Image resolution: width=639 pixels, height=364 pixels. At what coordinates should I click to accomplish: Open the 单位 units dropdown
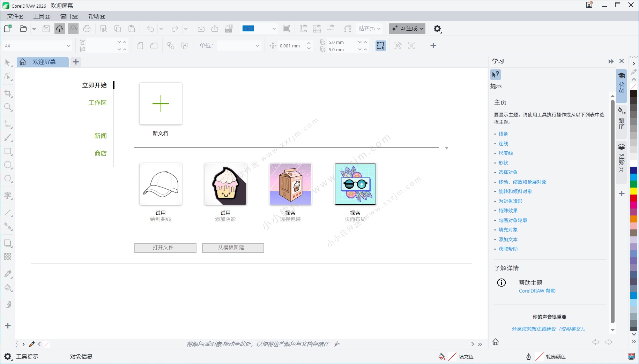click(257, 45)
